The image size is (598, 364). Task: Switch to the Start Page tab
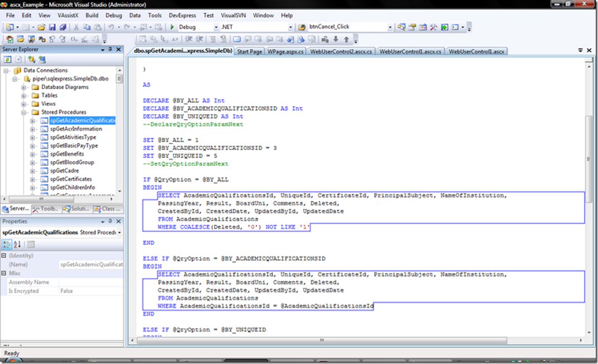coord(250,51)
